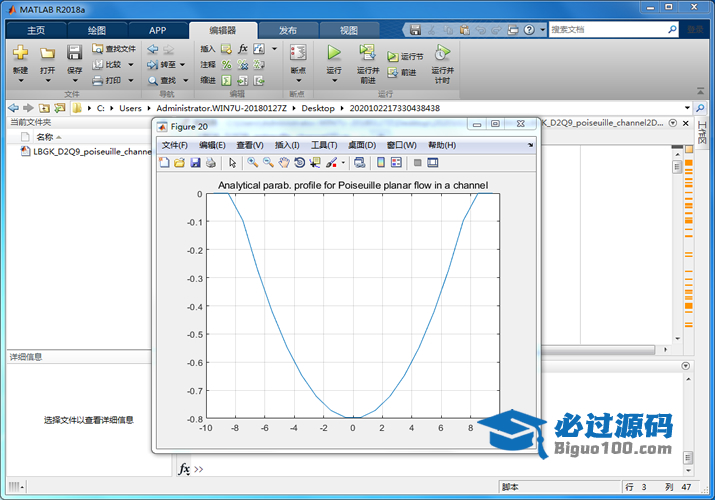Click the Name (名称) column header
Screen dimensions: 715x500
pos(45,137)
